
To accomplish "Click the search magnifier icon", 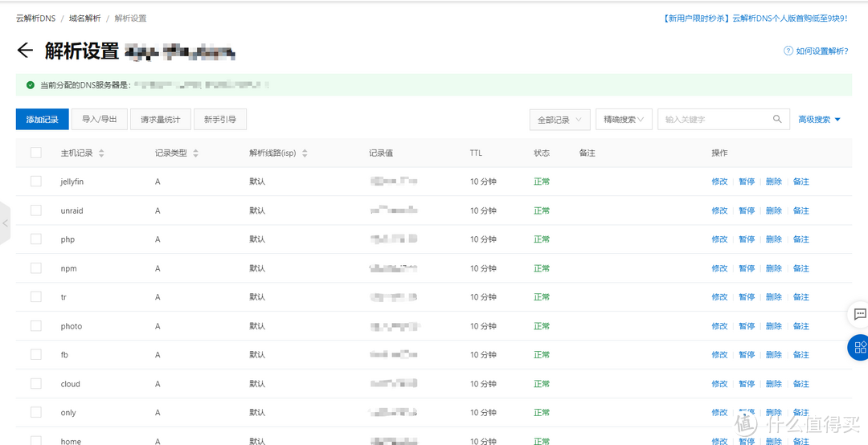I will tap(777, 118).
